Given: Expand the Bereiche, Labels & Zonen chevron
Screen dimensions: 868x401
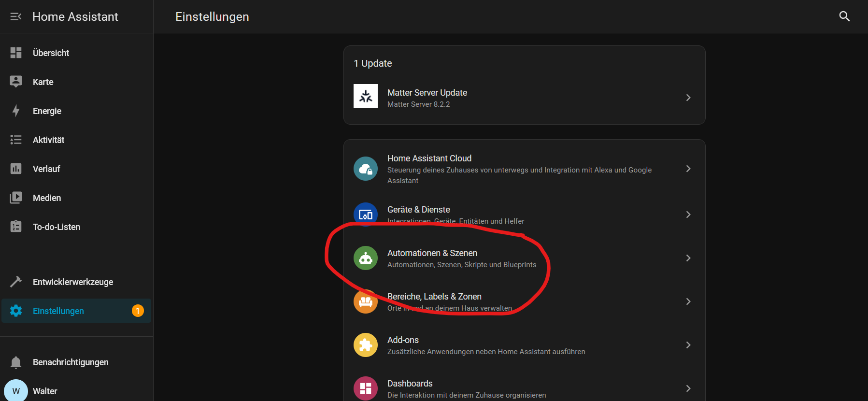Looking at the screenshot, I should click(x=688, y=301).
